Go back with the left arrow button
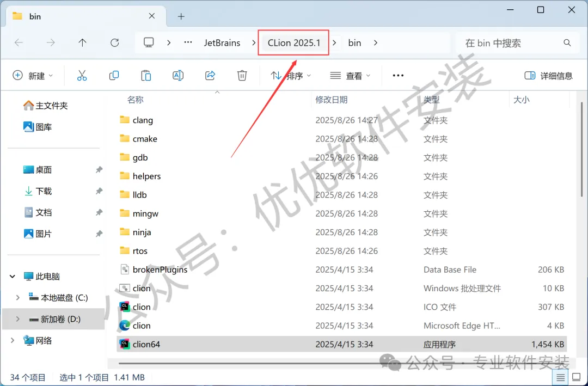Image resolution: width=588 pixels, height=386 pixels. pos(19,43)
